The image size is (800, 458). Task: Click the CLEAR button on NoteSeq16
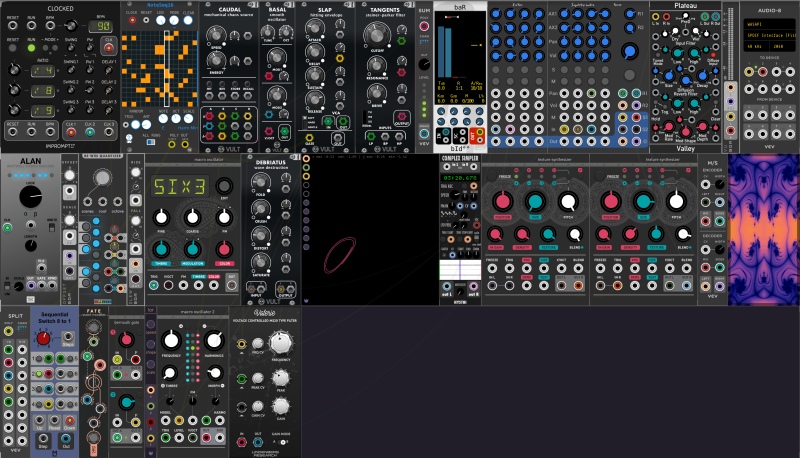(x=188, y=20)
